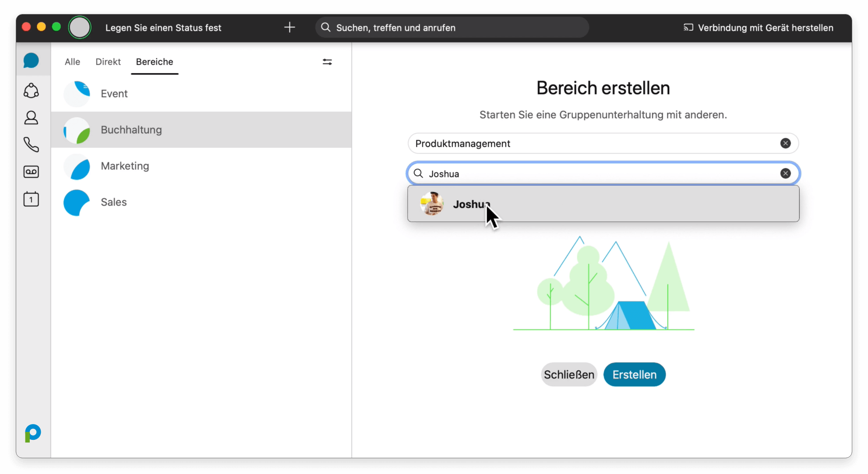Open the Voicemail icon in sidebar
The height and width of the screenshot is (474, 868).
pos(31,172)
